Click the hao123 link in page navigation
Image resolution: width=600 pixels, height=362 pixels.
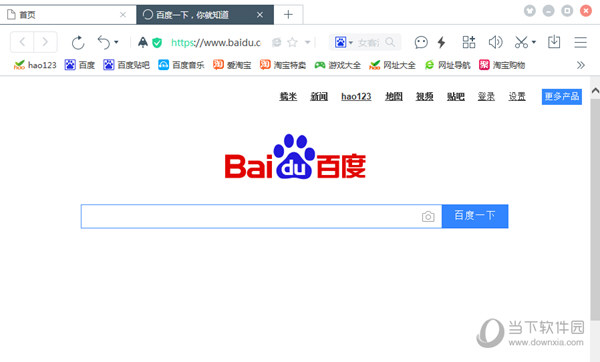(x=356, y=96)
